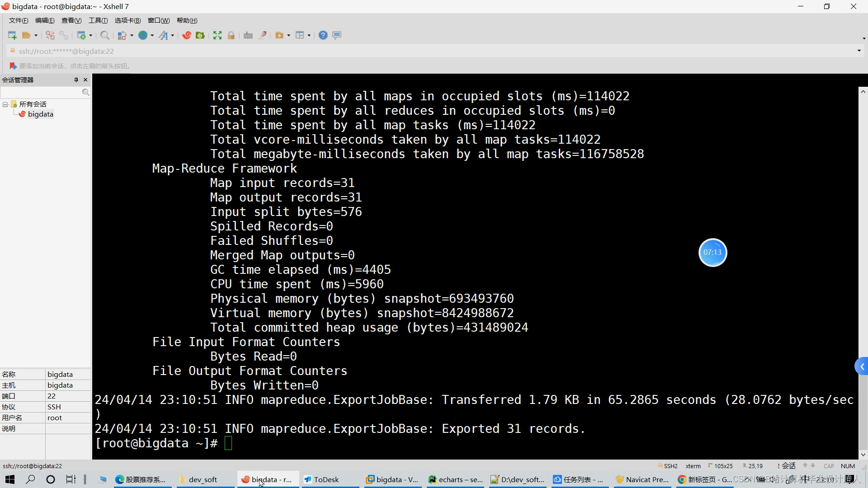Click the lock screen padlock icon
868x488 pixels.
231,35
